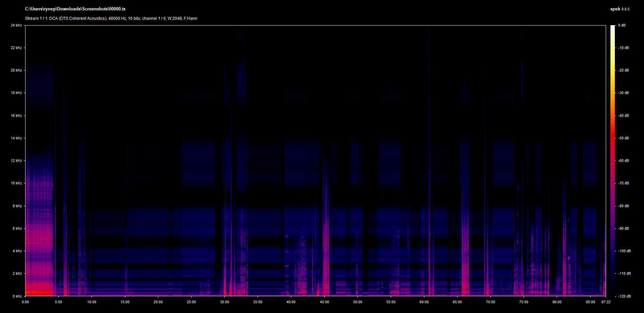Click the 0 dB label on color scale

pos(622,26)
